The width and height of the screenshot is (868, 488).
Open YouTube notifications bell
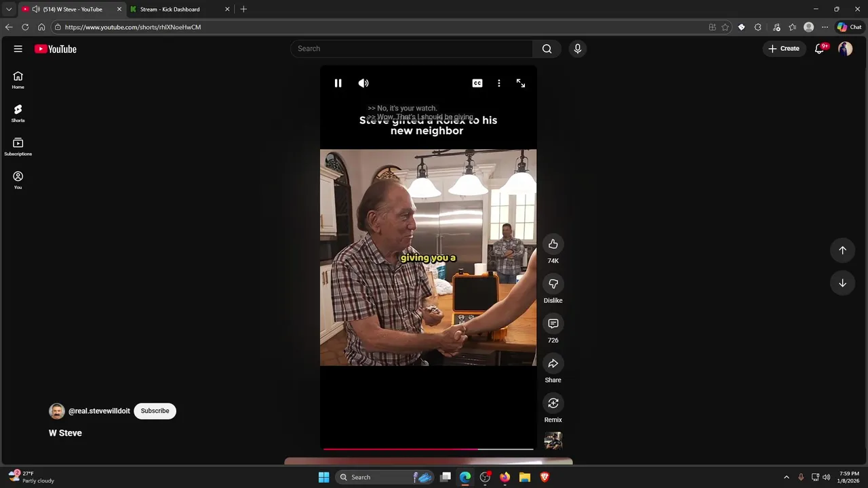[x=819, y=49]
